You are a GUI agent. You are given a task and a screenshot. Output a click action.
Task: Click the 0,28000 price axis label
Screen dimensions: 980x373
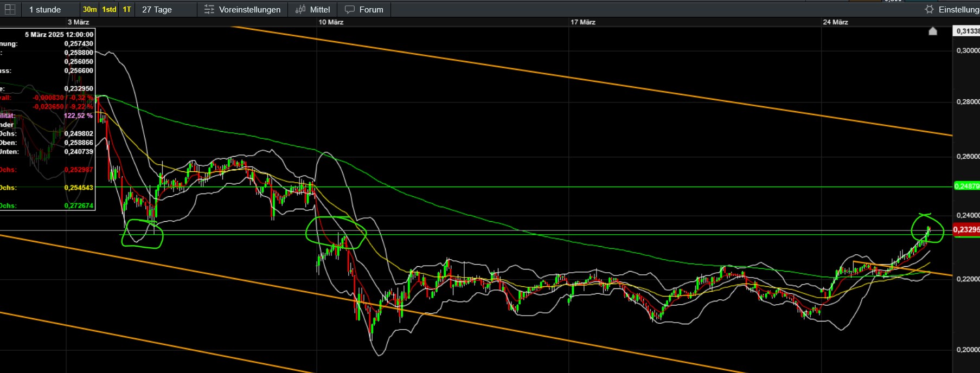[x=968, y=101]
